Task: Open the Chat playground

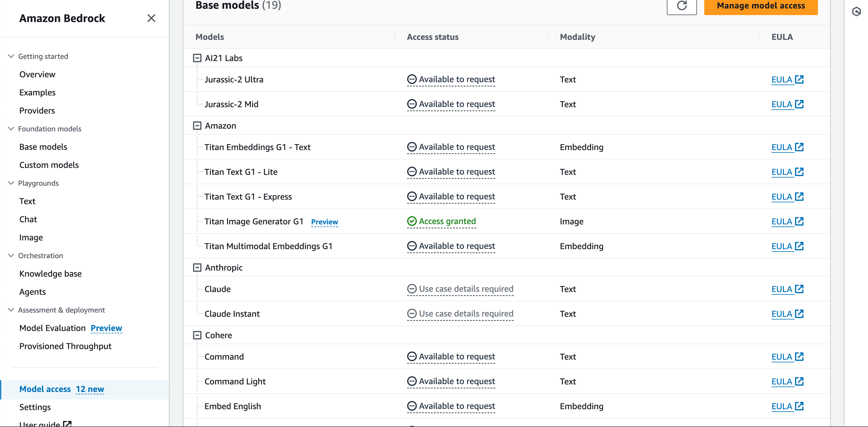Action: [28, 219]
